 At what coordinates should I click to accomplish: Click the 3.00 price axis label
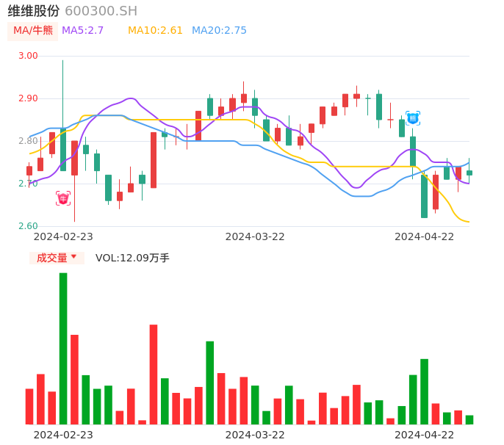(27, 56)
